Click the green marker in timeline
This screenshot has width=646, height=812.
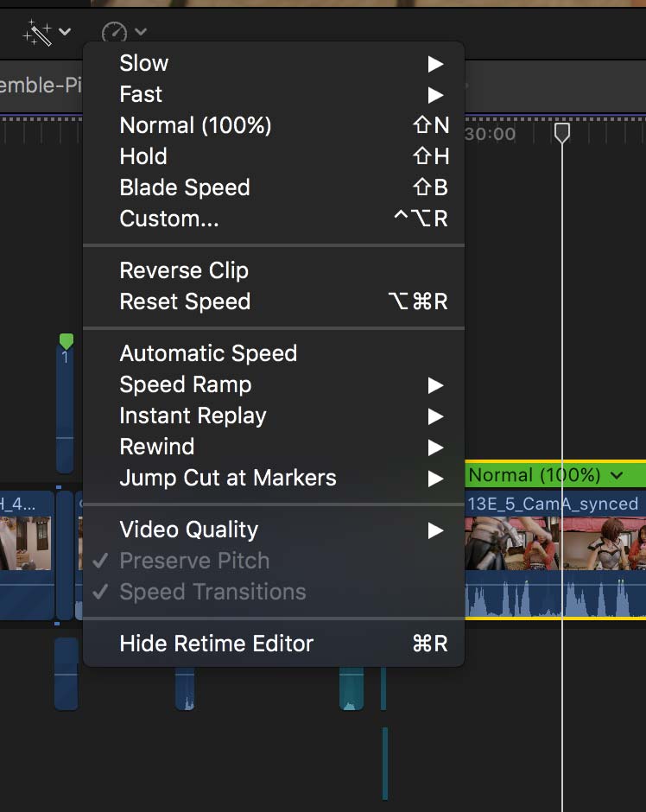click(66, 341)
